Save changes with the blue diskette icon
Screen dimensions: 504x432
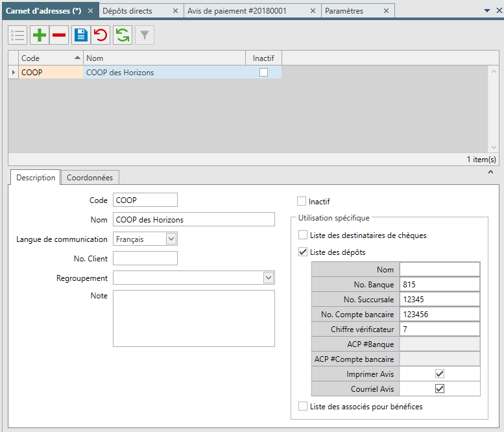[81, 35]
